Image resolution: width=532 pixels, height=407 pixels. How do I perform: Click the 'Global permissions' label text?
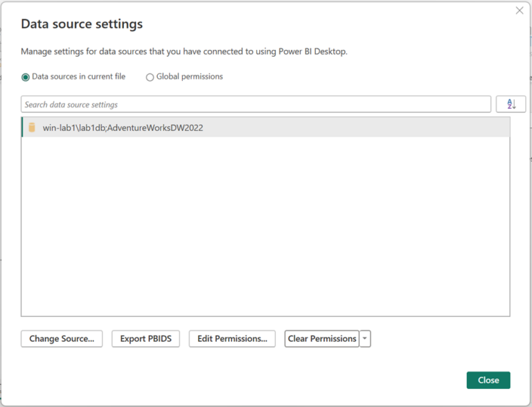pos(188,77)
